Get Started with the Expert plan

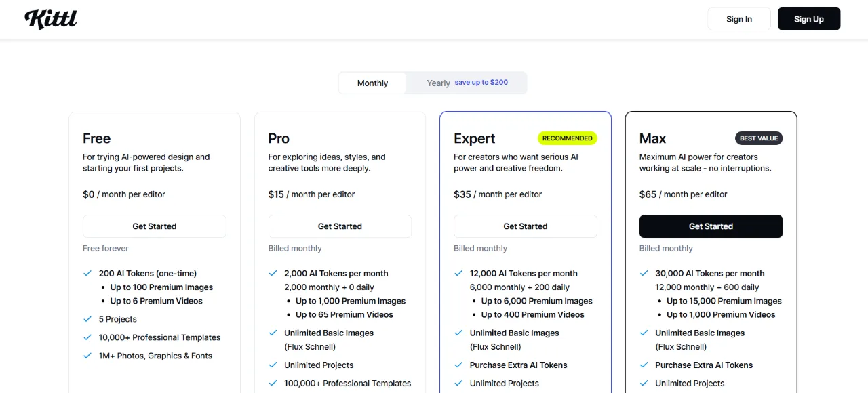(526, 226)
